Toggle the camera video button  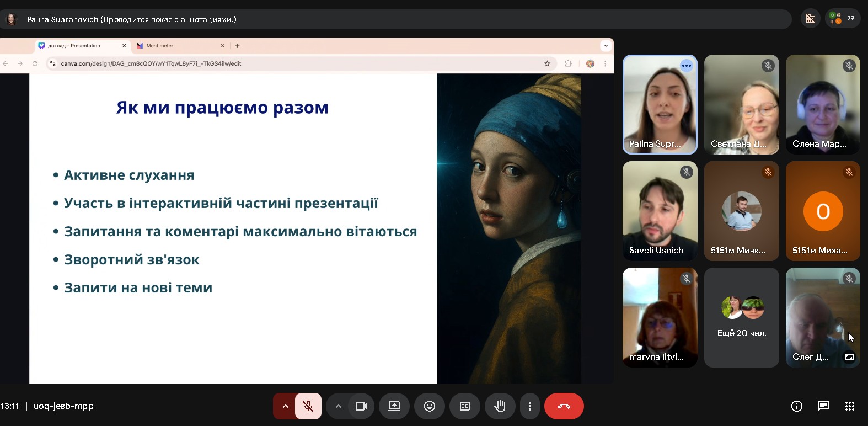361,406
